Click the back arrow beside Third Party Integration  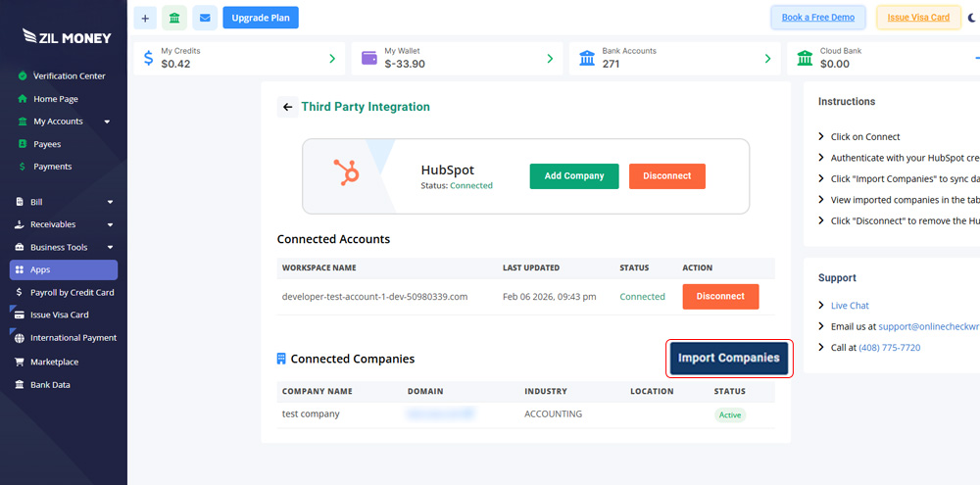(287, 108)
